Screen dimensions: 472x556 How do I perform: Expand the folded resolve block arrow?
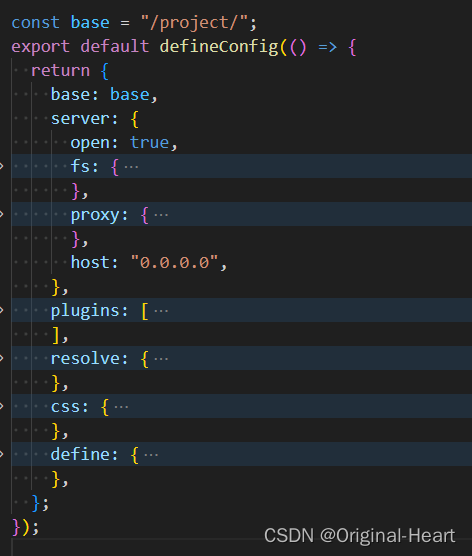1,358
